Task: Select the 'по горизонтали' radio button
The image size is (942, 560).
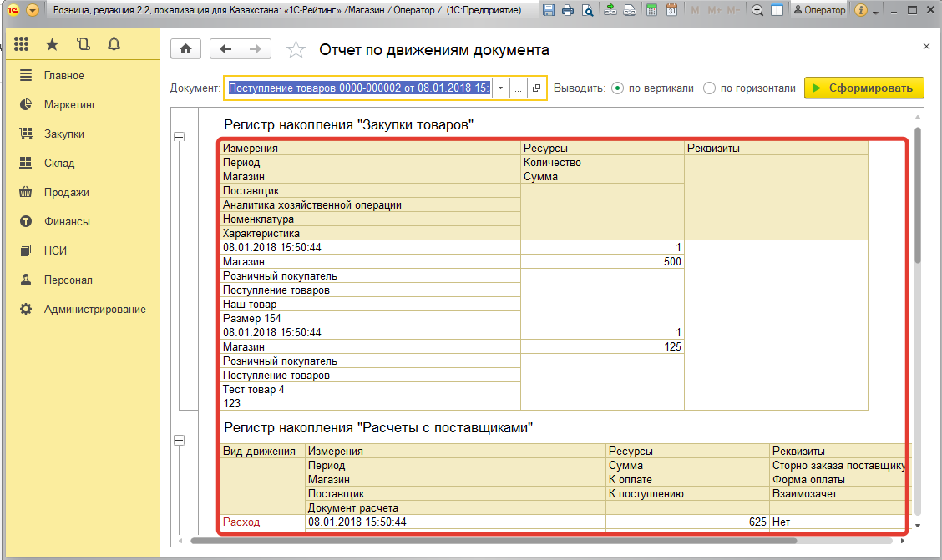Action: [x=709, y=88]
